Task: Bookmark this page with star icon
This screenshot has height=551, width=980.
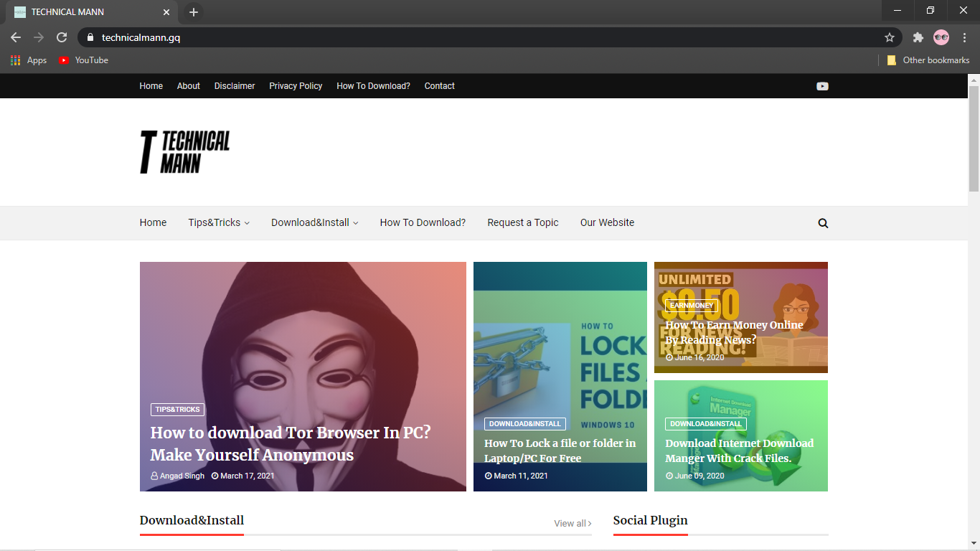Action: coord(890,37)
